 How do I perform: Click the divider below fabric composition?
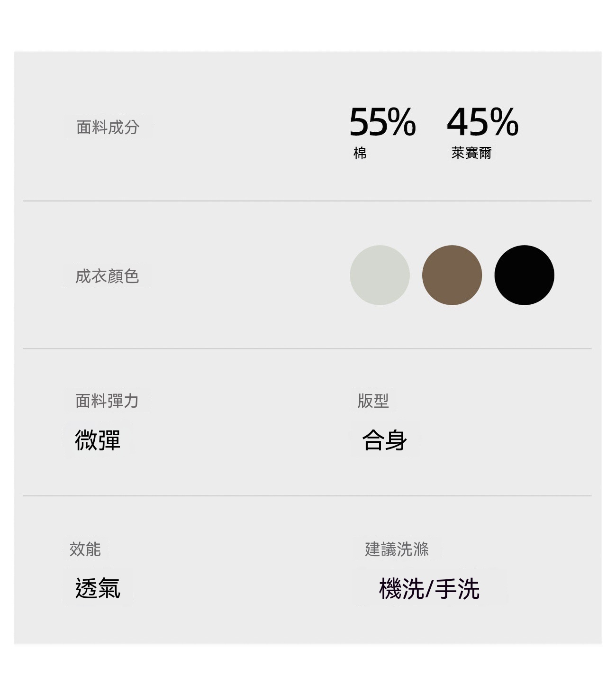click(307, 201)
